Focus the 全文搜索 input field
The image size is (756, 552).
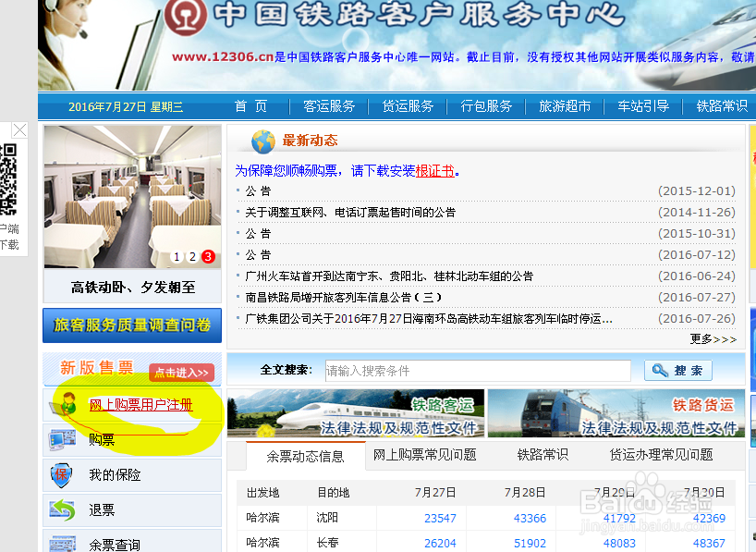pyautogui.click(x=478, y=371)
